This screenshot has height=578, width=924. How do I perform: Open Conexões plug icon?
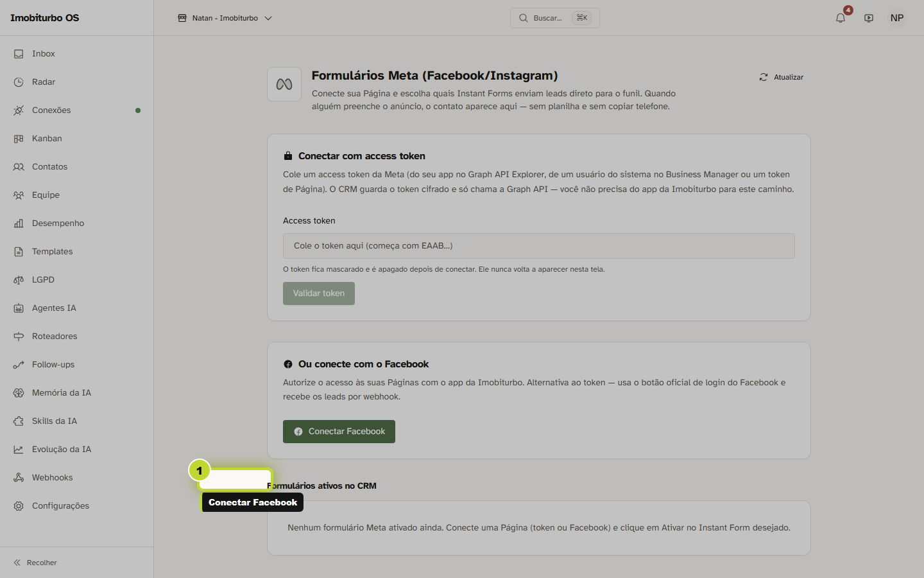click(x=19, y=110)
